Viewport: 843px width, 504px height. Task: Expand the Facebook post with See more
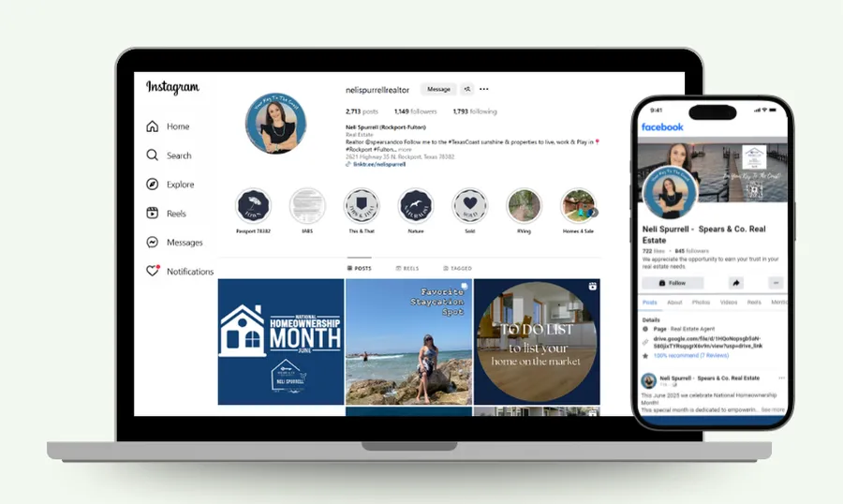[x=773, y=410]
